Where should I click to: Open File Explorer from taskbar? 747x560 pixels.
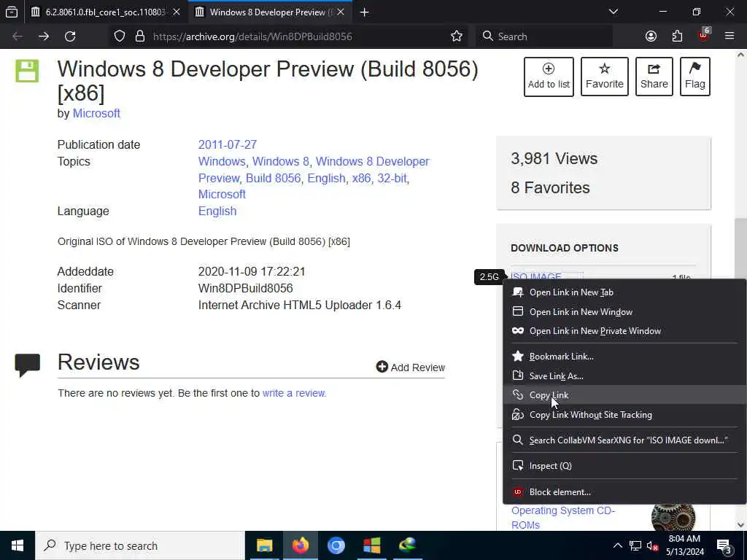pos(264,545)
